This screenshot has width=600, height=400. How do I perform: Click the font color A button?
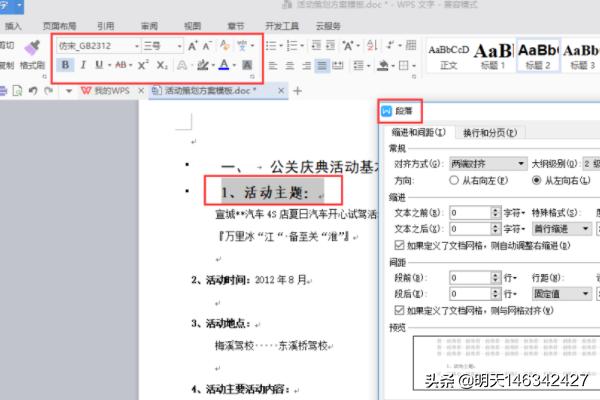click(x=222, y=65)
